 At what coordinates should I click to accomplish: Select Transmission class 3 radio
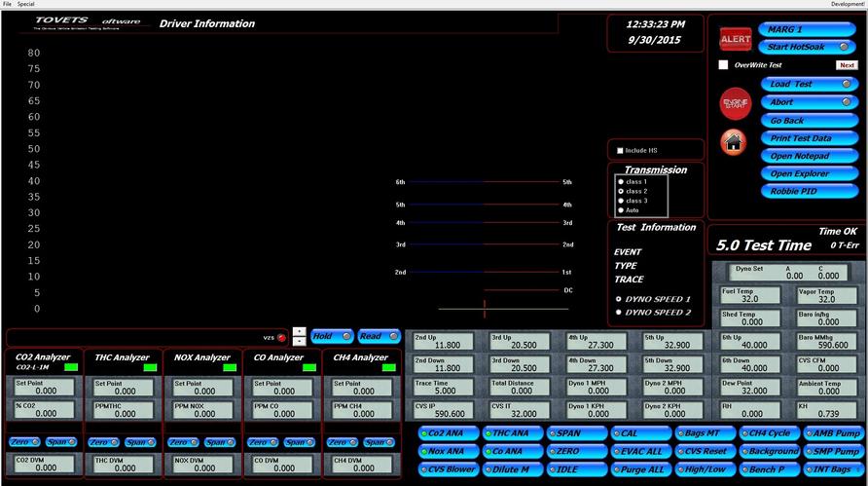[621, 201]
